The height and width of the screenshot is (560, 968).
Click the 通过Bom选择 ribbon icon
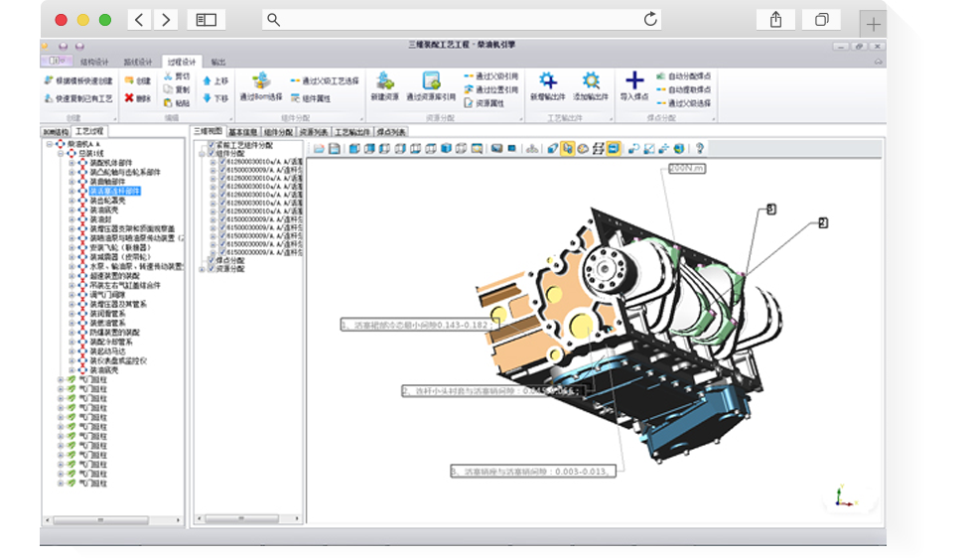point(261,81)
